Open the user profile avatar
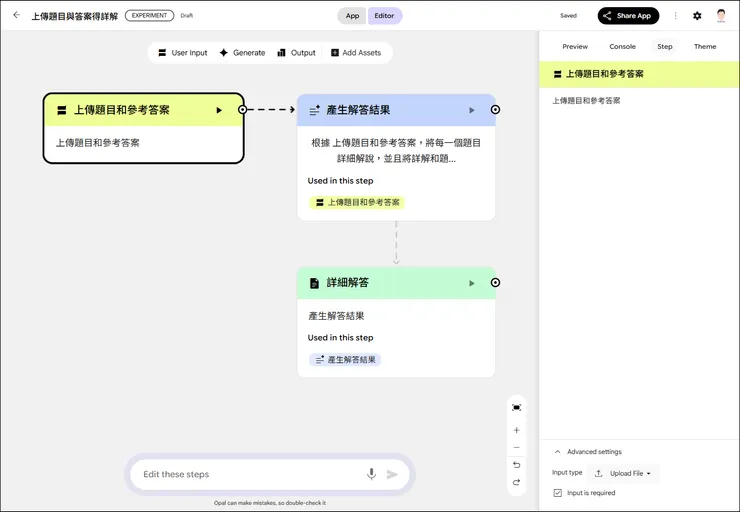 (x=721, y=16)
